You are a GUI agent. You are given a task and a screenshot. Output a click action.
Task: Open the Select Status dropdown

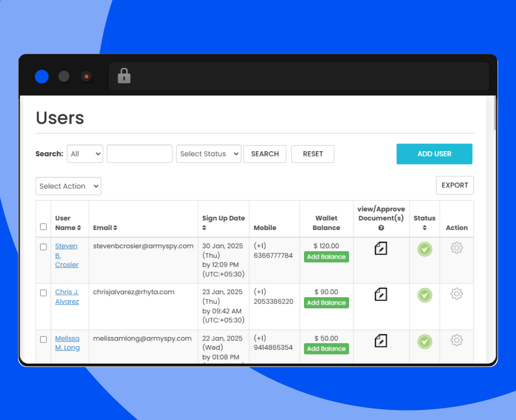point(208,154)
